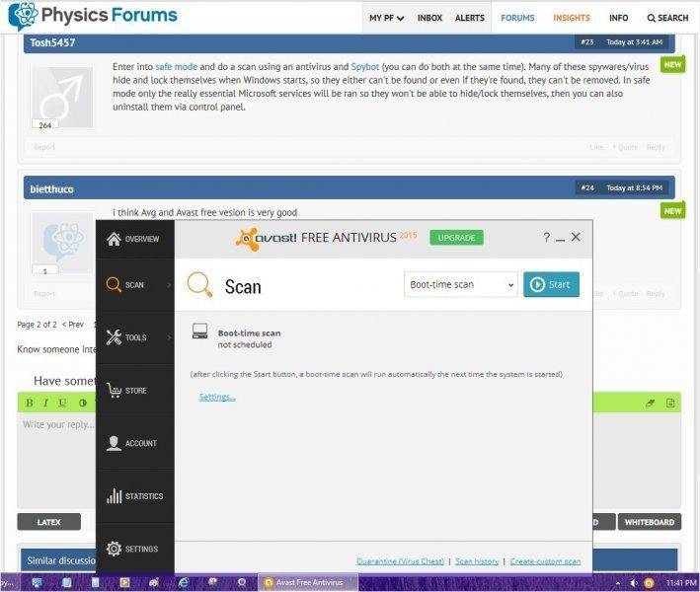Viewport: 700px width, 592px height.
Task: Click Italic in the forum reply editor
Action: tap(45, 403)
